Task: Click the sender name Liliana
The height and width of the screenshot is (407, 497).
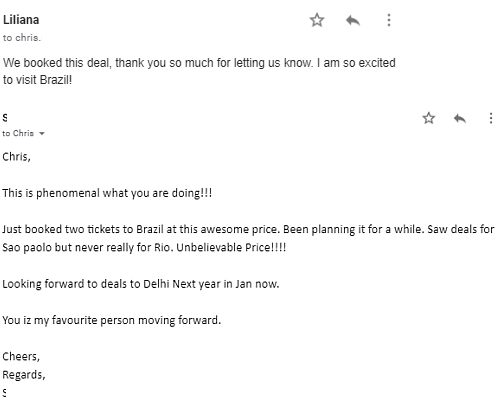Action: pyautogui.click(x=21, y=20)
